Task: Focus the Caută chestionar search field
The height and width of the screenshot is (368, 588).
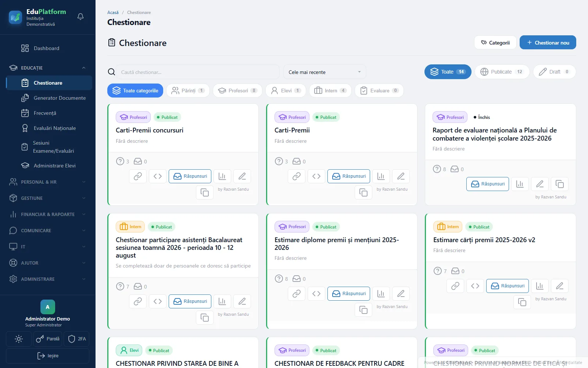Action: (x=198, y=72)
